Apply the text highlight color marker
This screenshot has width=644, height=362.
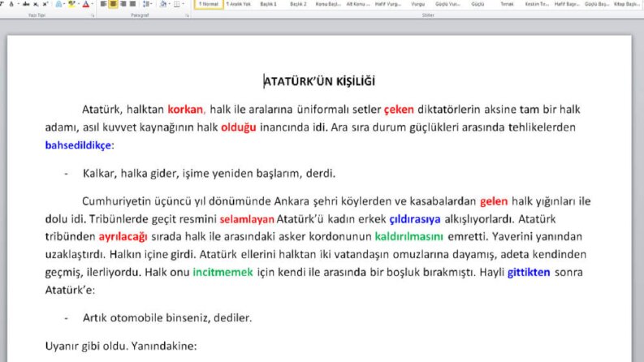(x=72, y=4)
